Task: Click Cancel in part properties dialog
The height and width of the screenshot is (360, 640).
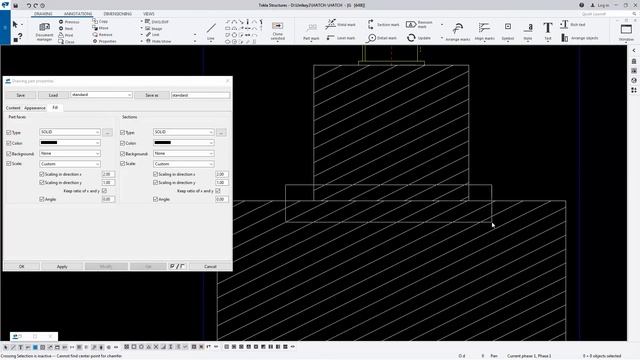Action: [x=210, y=267]
